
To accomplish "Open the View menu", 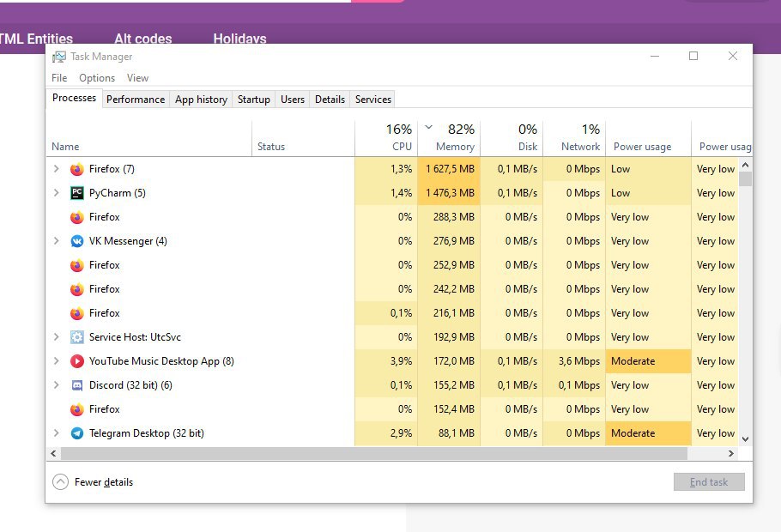I will pyautogui.click(x=137, y=78).
